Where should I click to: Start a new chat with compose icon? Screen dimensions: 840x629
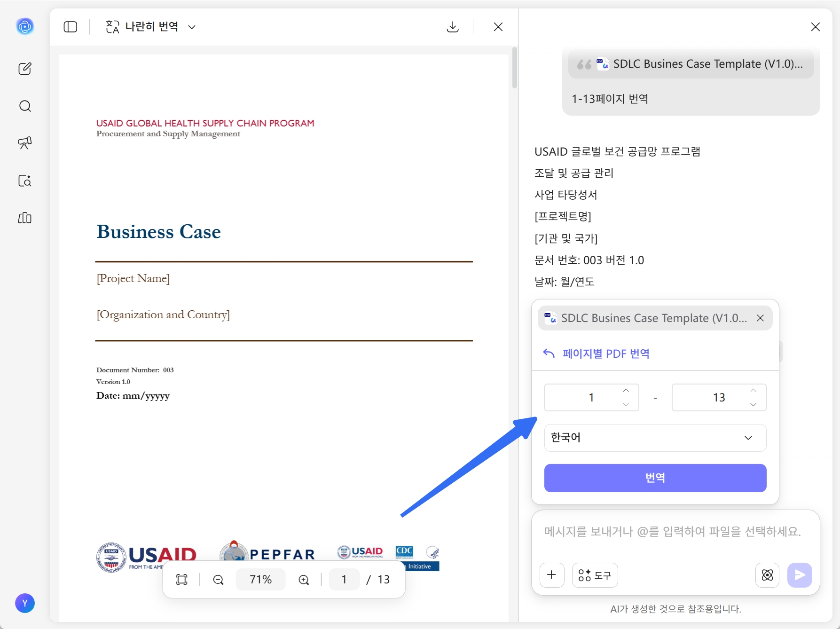(x=25, y=69)
